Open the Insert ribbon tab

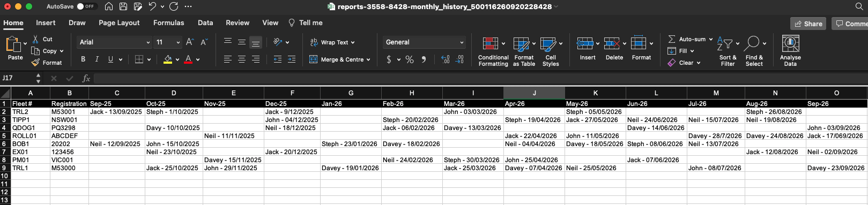[x=46, y=22]
